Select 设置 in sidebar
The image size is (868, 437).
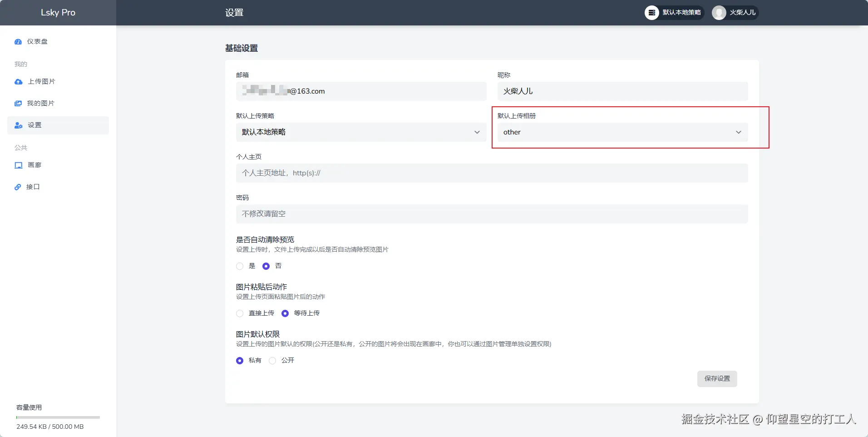58,125
